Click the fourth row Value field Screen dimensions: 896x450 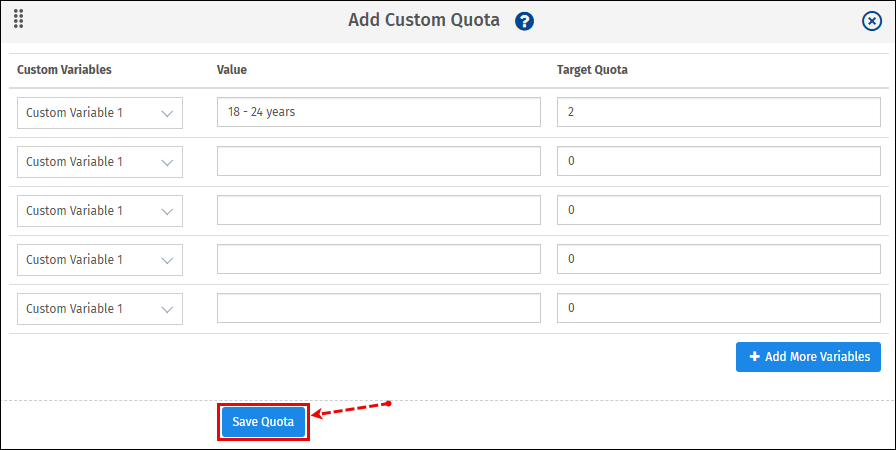coord(378,260)
